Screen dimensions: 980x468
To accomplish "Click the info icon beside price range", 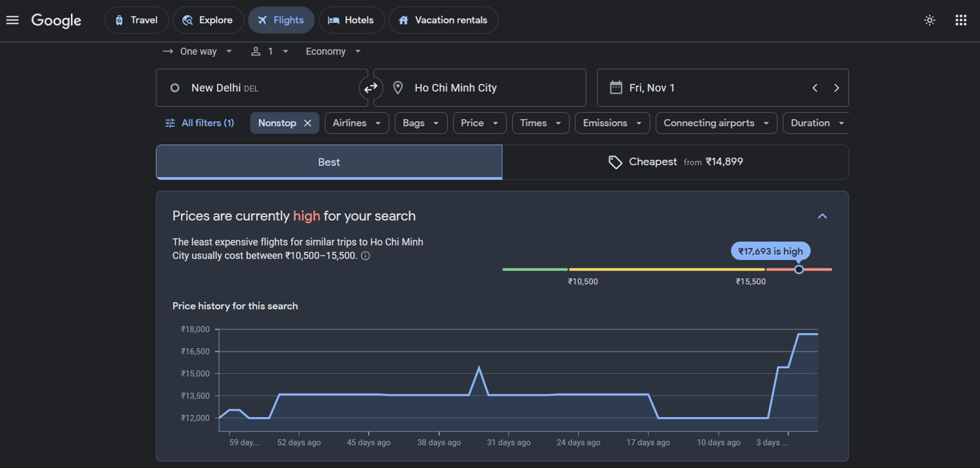I will (x=366, y=256).
